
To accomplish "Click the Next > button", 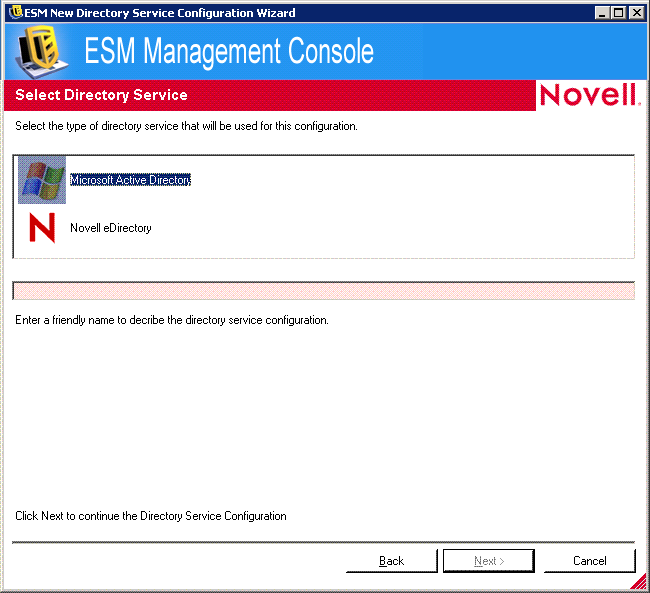I will tap(489, 561).
